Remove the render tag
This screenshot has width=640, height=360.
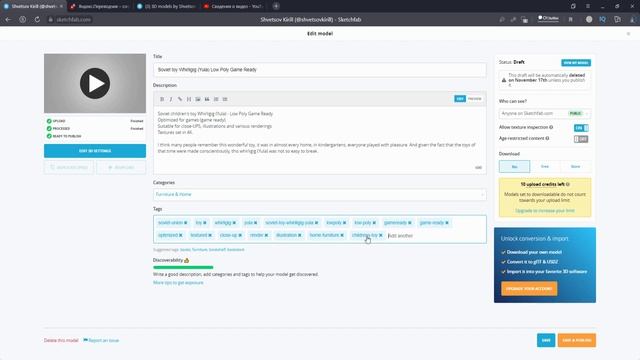coord(267,236)
